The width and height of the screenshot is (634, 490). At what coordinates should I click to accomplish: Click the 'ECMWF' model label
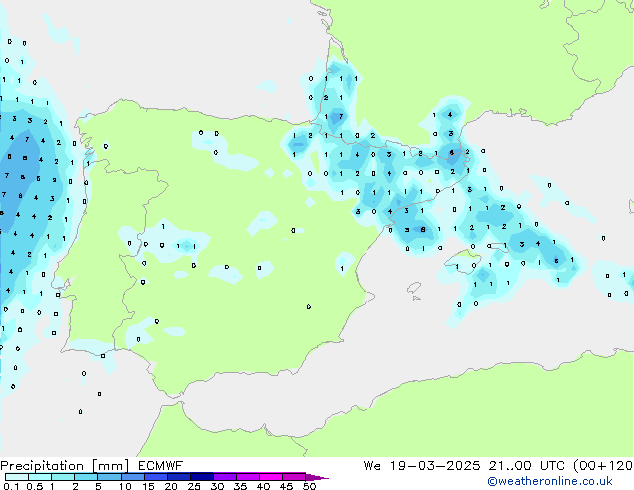pyautogui.click(x=161, y=466)
